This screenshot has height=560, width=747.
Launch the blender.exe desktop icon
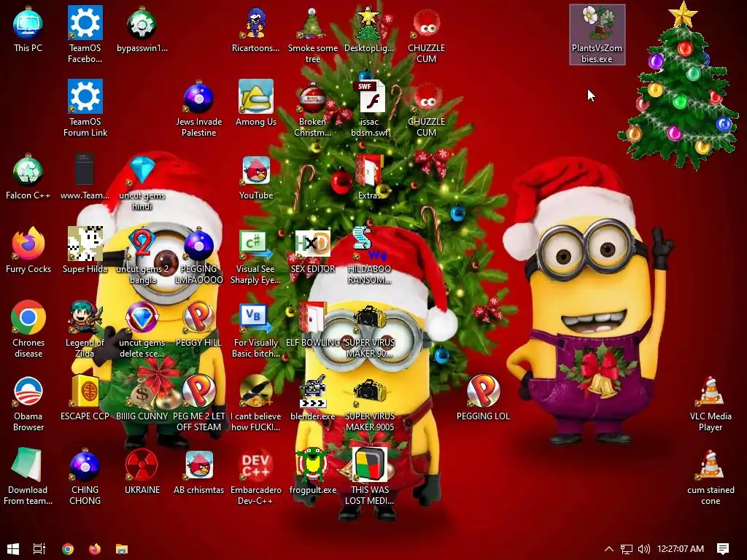pos(312,399)
